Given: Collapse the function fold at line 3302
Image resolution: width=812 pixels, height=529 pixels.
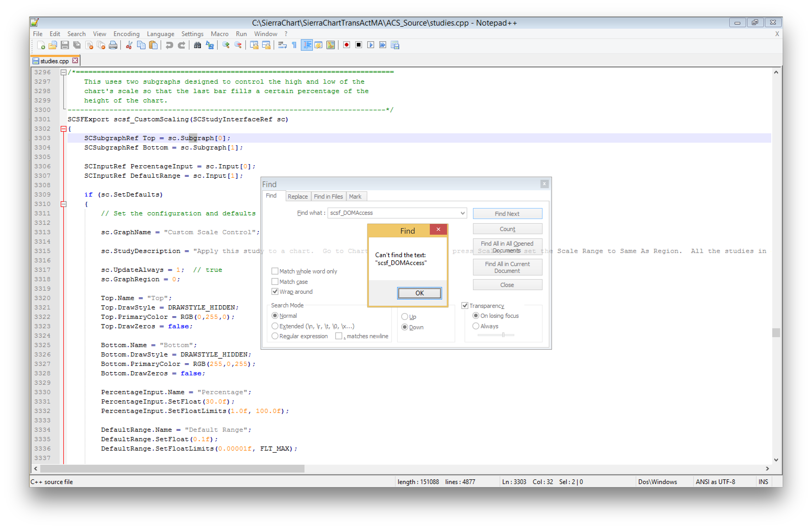Looking at the screenshot, I should [64, 129].
